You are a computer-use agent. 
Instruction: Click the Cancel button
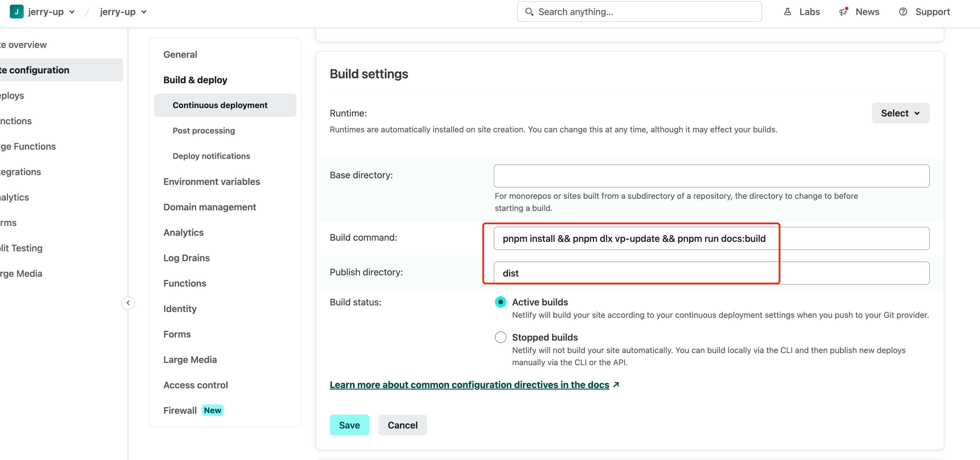[x=402, y=425]
